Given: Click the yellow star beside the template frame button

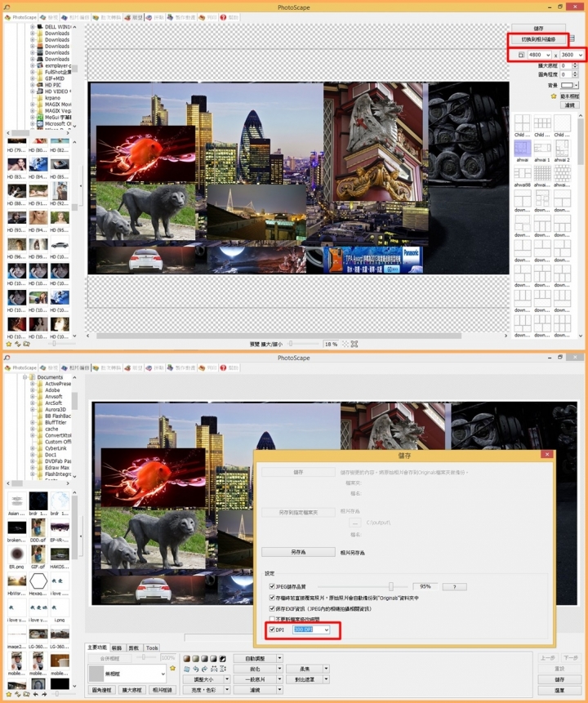Looking at the screenshot, I should click(x=554, y=96).
